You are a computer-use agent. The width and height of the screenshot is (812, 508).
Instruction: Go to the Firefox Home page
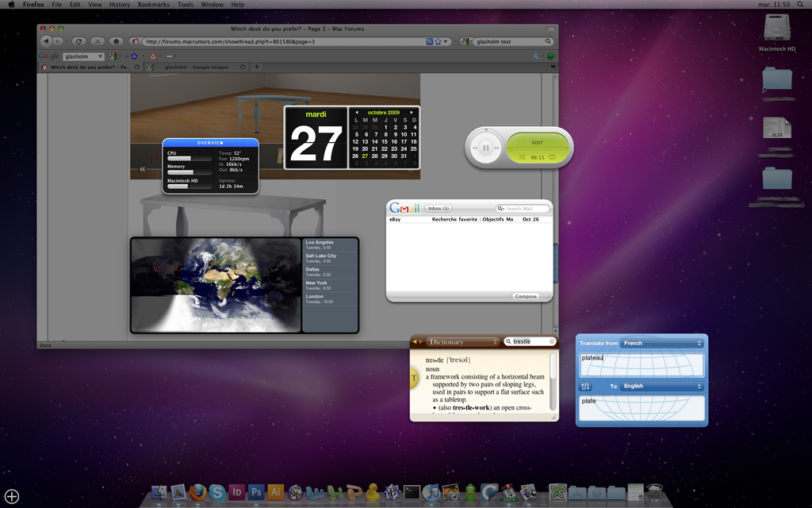pos(116,41)
